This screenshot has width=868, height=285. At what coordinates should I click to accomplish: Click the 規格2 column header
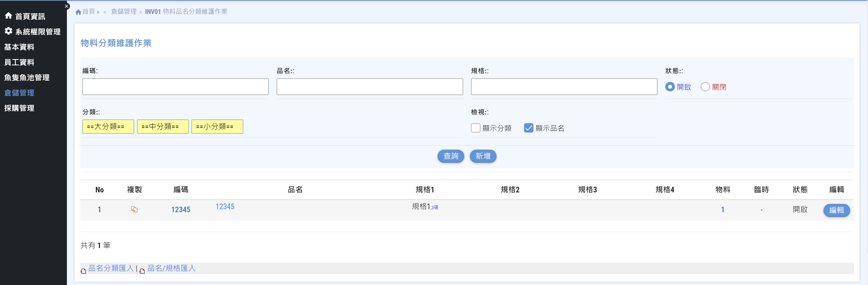[x=510, y=190]
